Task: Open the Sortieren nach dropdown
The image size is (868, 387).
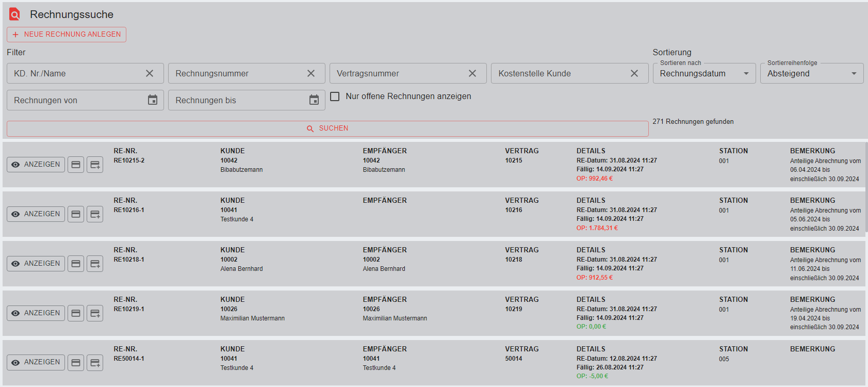Action: tap(703, 73)
